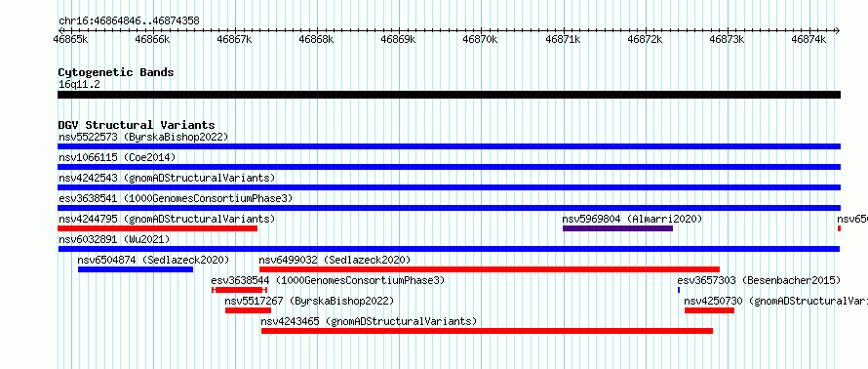This screenshot has width=868, height=369.
Task: Click the 46872k ruler tick label
Action: 646,40
